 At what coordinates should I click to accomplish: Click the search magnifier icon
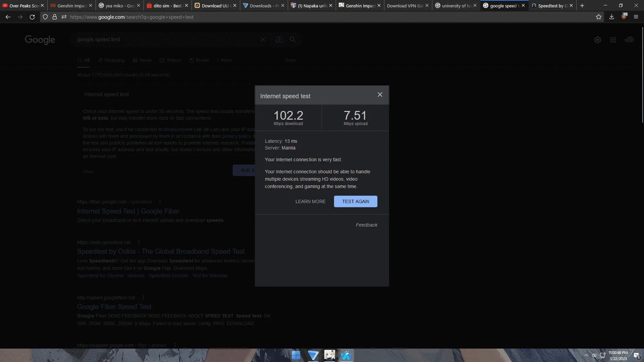coord(292,40)
